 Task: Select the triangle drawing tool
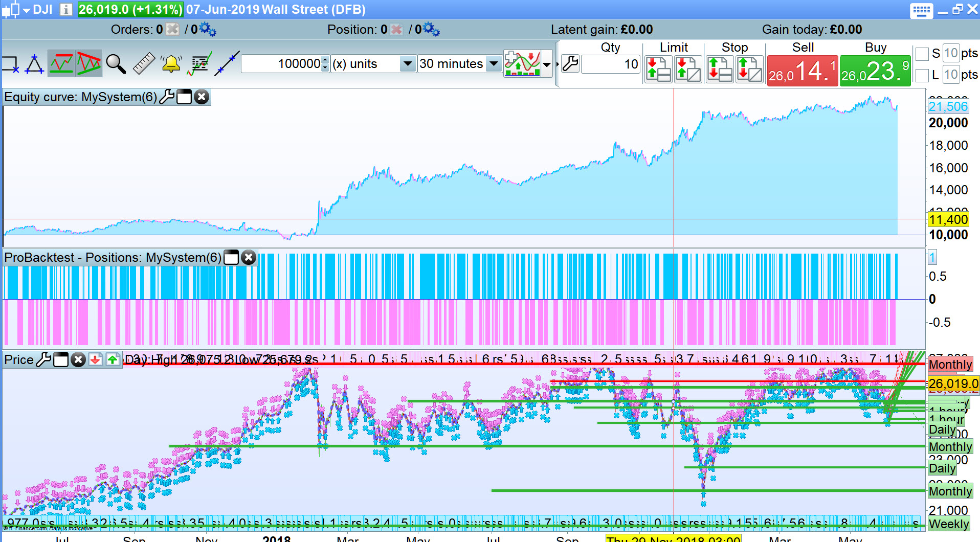[34, 64]
